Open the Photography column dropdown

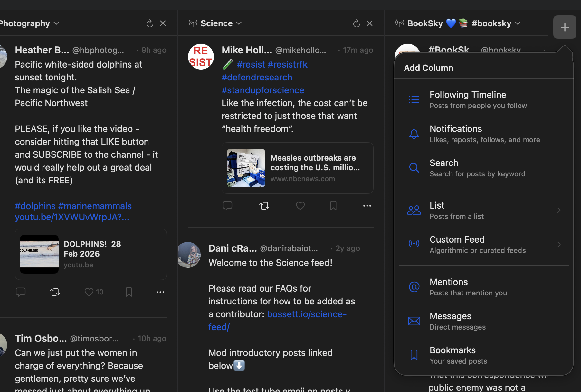tap(56, 23)
